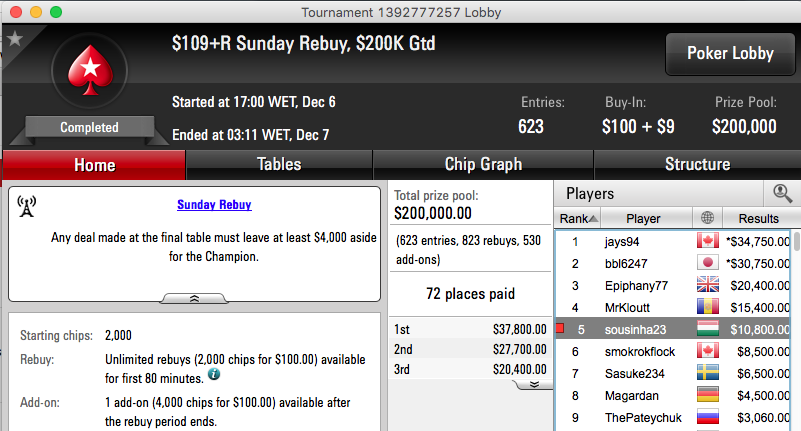Open the Chip Graph tab

[x=483, y=164]
